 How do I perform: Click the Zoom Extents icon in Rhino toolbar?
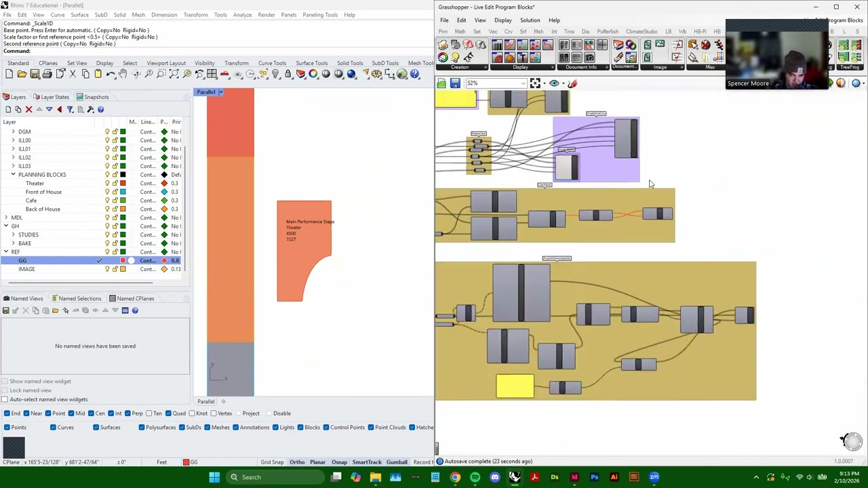coord(174,74)
